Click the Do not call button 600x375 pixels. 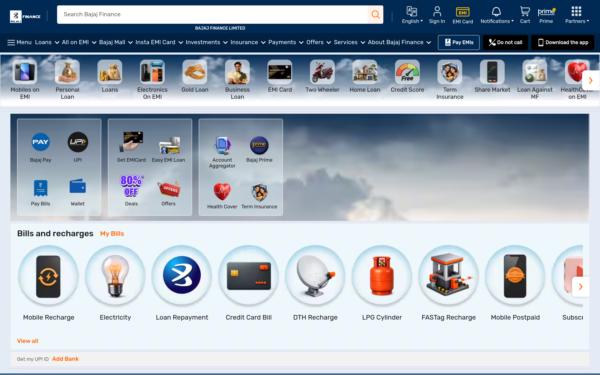(x=505, y=42)
